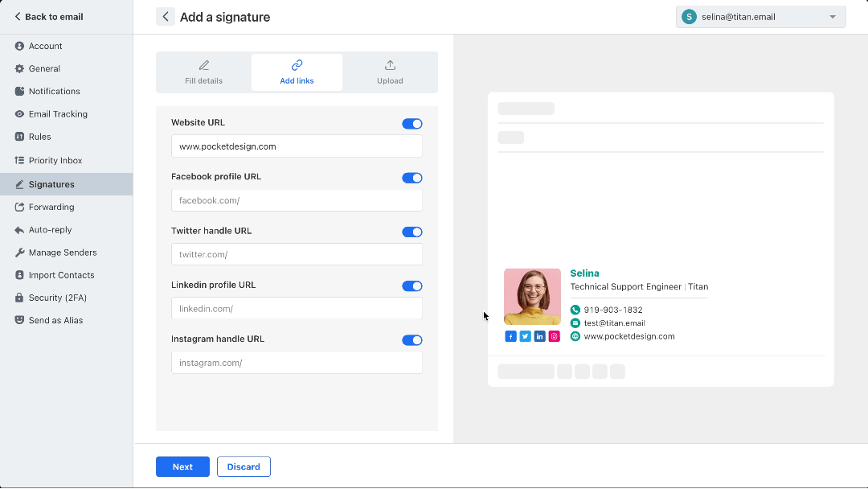Open Email Tracking settings

18,113
